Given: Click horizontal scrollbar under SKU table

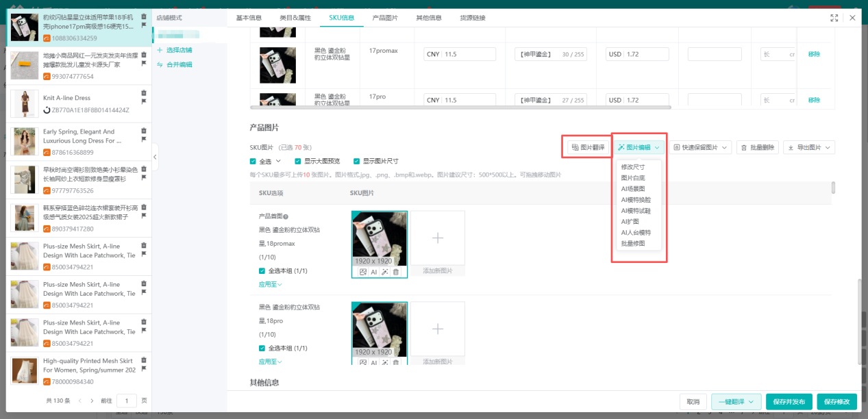Looking at the screenshot, I should (459, 107).
